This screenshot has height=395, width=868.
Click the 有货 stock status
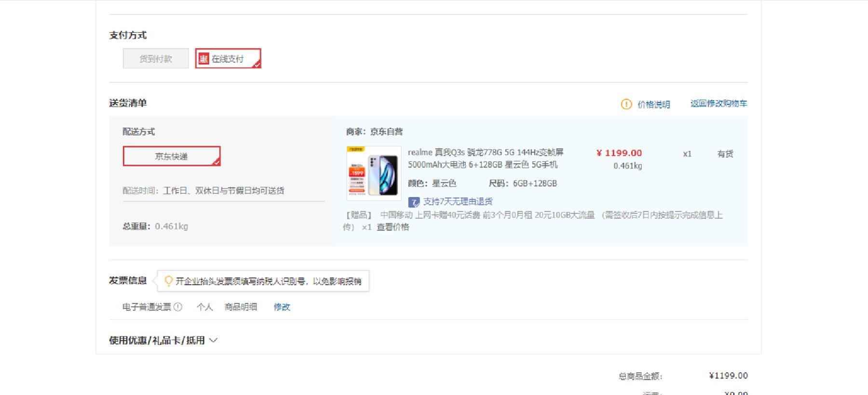[x=725, y=154]
